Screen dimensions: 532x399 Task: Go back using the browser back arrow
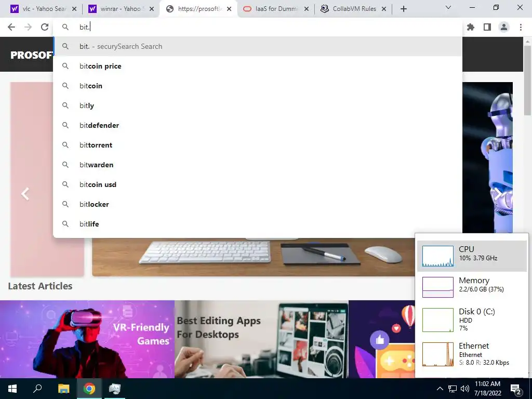[11, 27]
